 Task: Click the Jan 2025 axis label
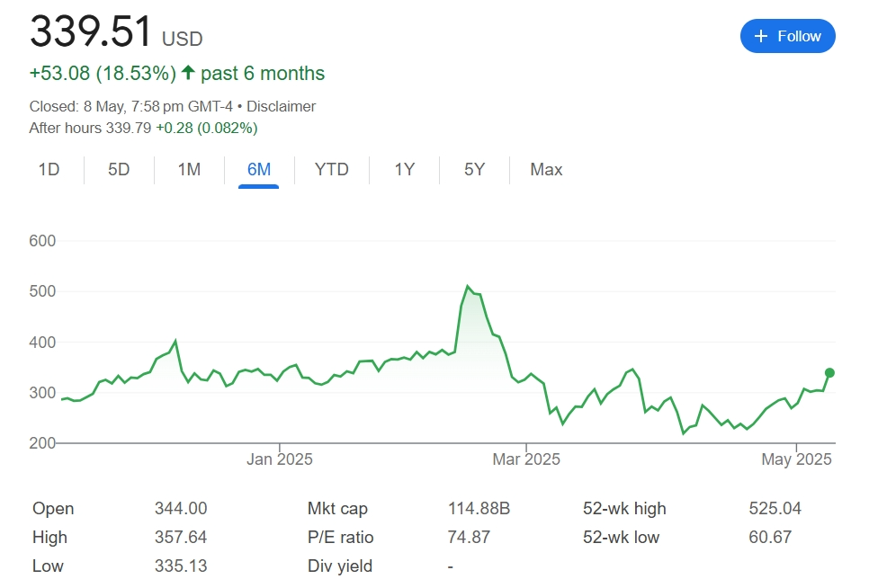coord(280,459)
